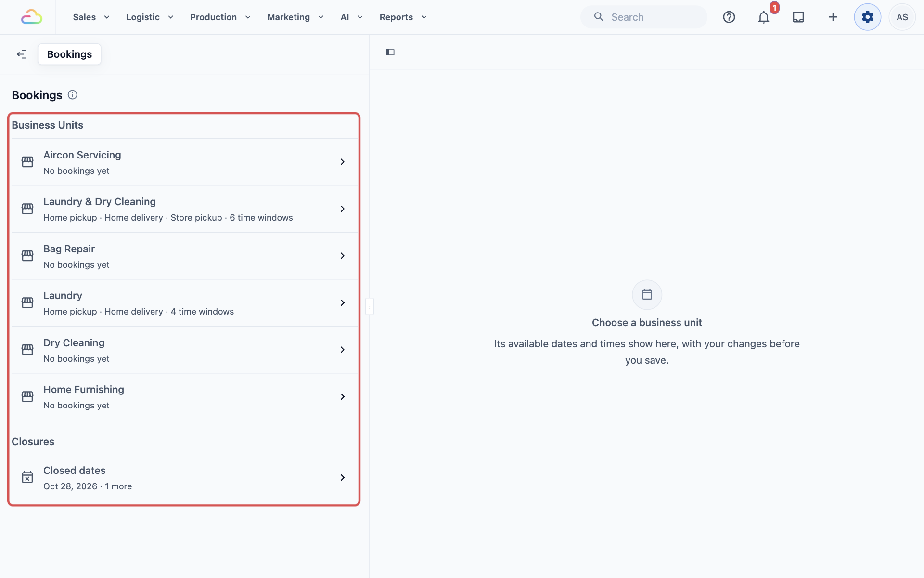Open the Closed dates entry
Viewport: 924px width, 578px height.
(x=185, y=477)
